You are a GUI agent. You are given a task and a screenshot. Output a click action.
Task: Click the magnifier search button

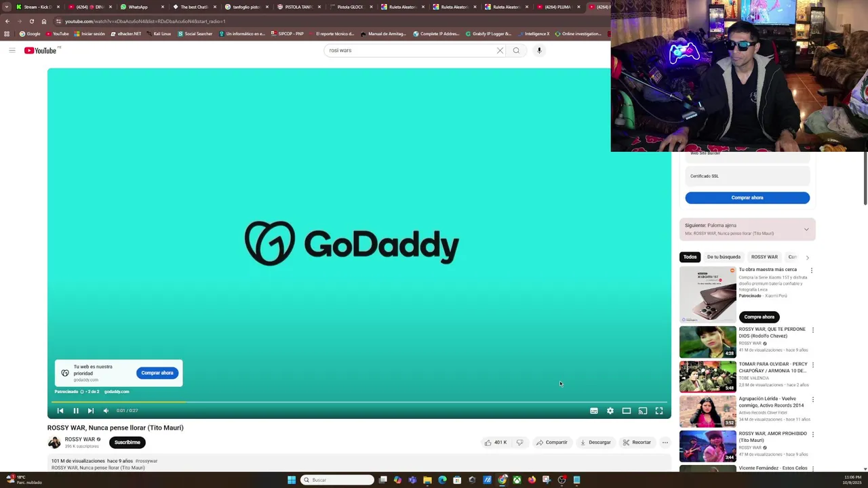516,50
